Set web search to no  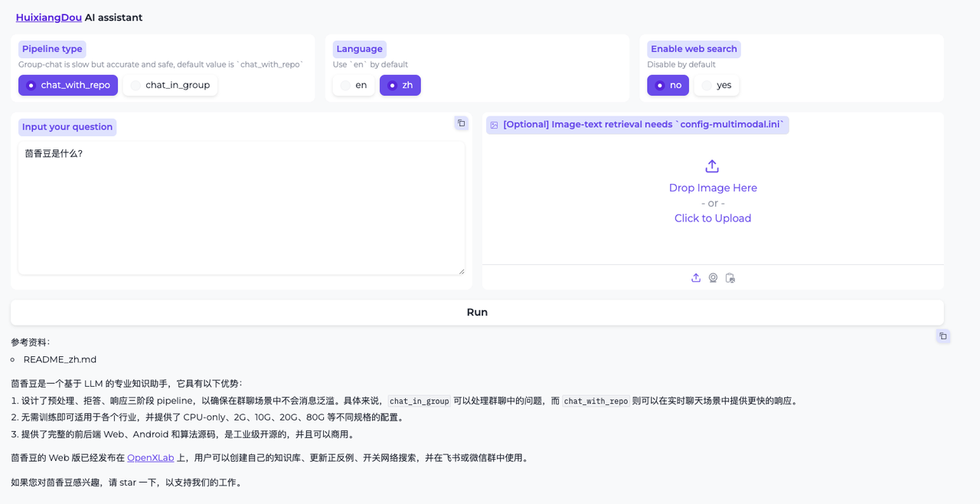tap(668, 85)
